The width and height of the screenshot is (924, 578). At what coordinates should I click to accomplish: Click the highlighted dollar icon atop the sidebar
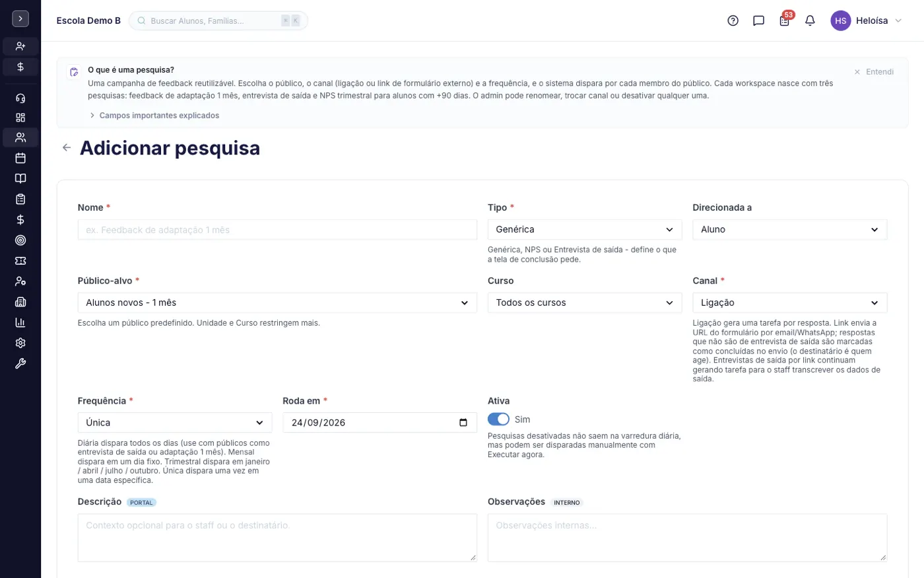click(x=20, y=67)
